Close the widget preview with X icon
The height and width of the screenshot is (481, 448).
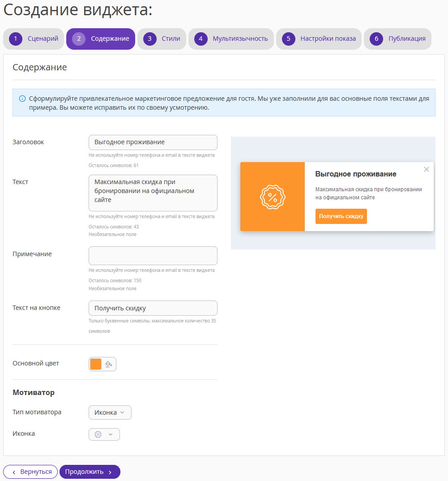[x=426, y=169]
